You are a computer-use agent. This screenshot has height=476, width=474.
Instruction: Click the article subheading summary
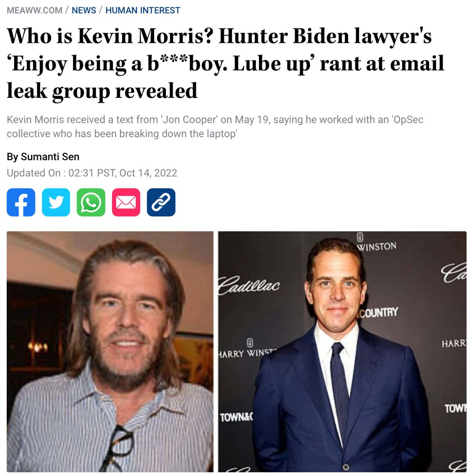(x=215, y=126)
